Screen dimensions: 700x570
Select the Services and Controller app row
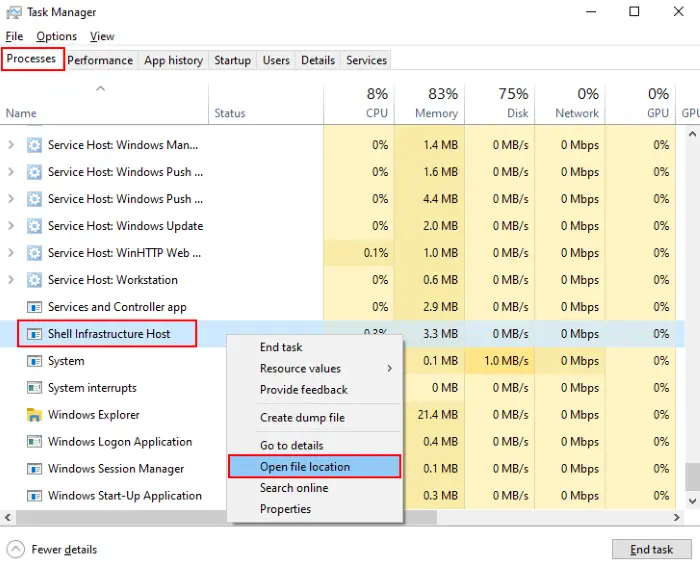coord(342,307)
